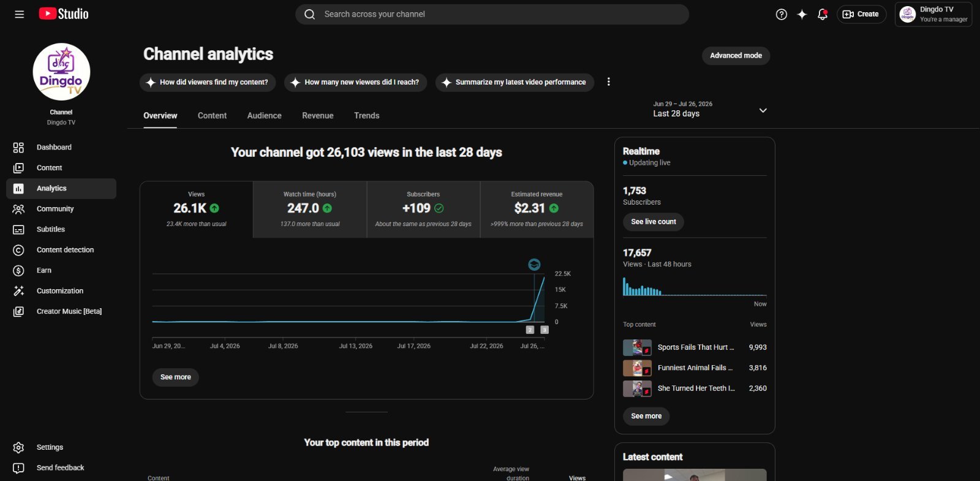Ask 'How did viewers find my content?'
The image size is (980, 481).
point(208,82)
